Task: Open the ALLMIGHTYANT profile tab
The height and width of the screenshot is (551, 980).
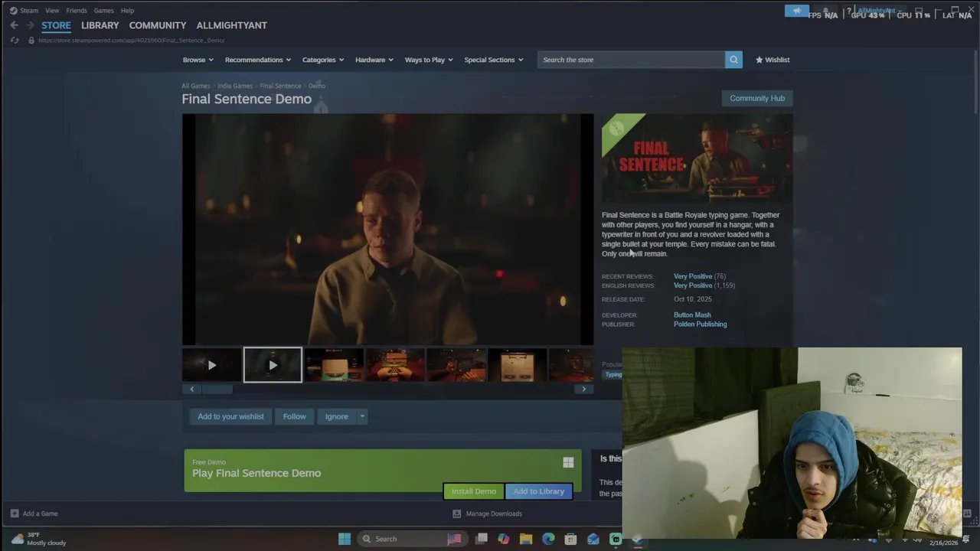Action: coord(231,25)
